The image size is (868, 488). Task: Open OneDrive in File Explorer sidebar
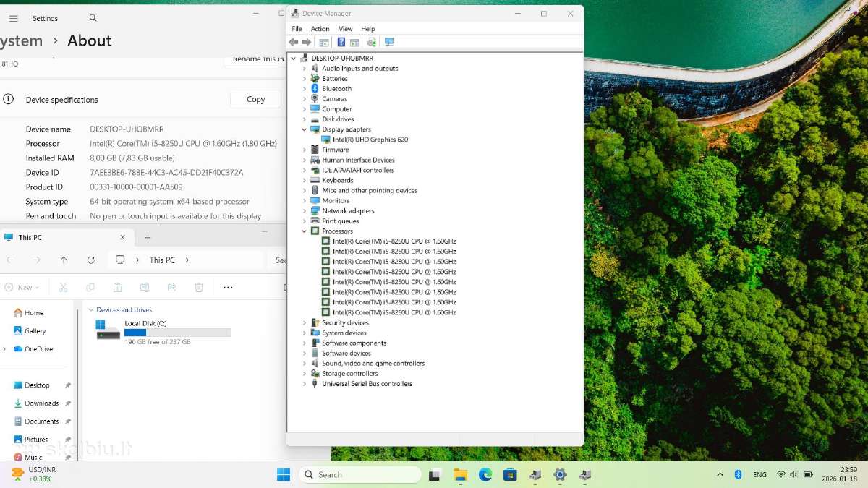click(33, 349)
